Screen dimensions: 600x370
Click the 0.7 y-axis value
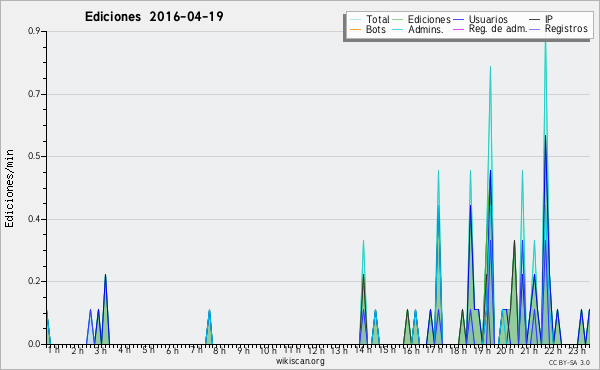pyautogui.click(x=34, y=94)
